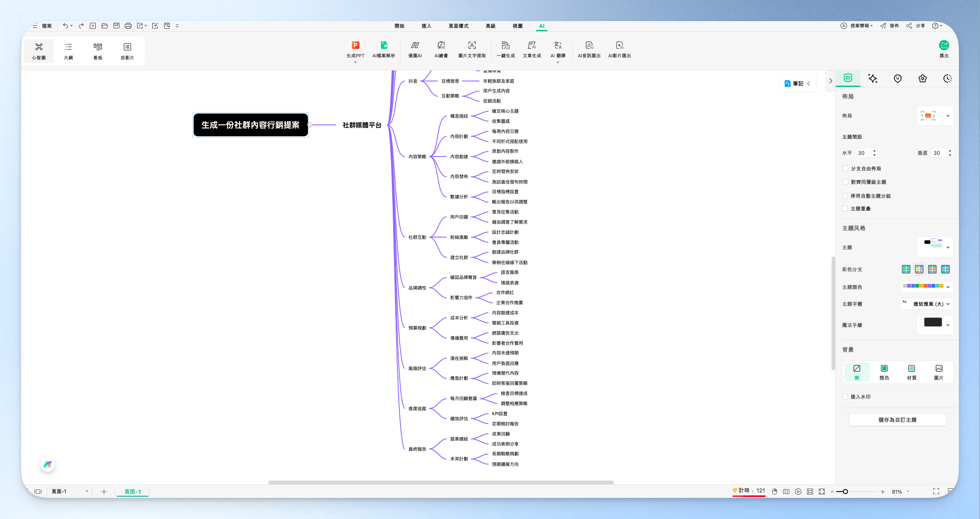The width and height of the screenshot is (980, 519).
Task: Switch to the 大綱 outline view
Action: (x=68, y=51)
